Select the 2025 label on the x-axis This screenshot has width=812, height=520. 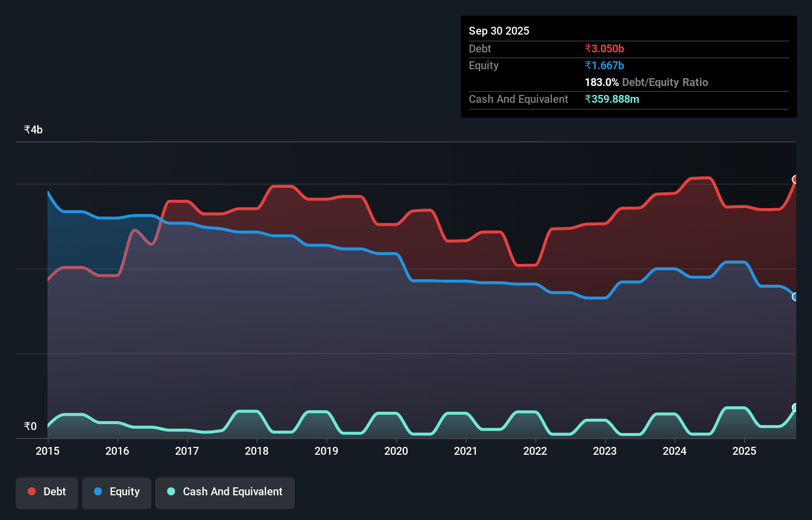pyautogui.click(x=745, y=451)
